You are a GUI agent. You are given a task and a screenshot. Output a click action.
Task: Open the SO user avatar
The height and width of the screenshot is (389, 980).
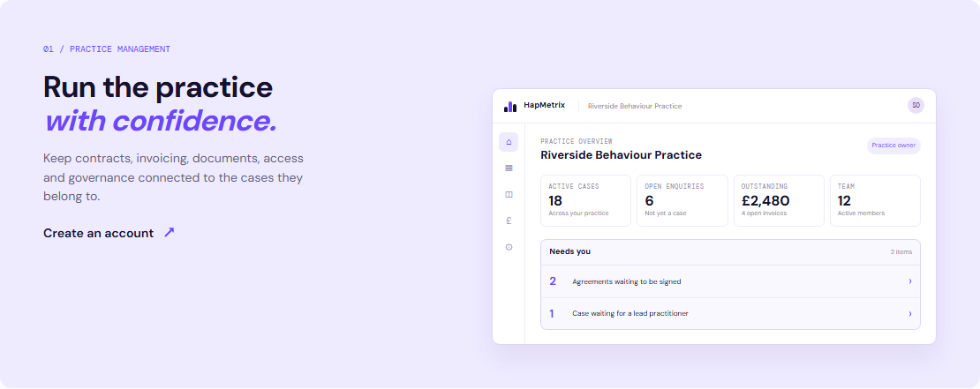pyautogui.click(x=916, y=106)
